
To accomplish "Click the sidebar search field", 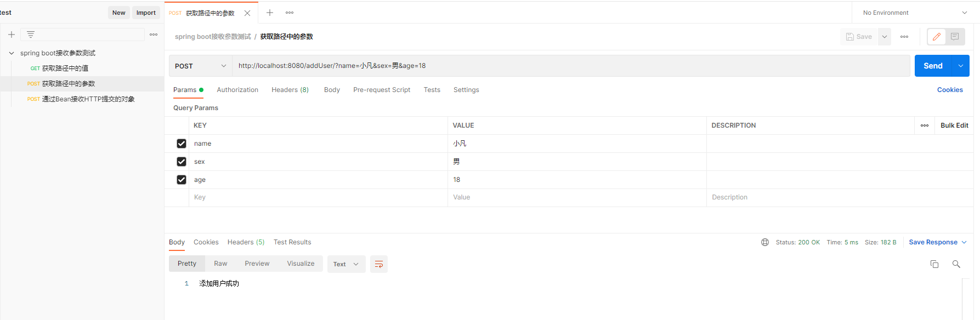I will click(x=82, y=35).
